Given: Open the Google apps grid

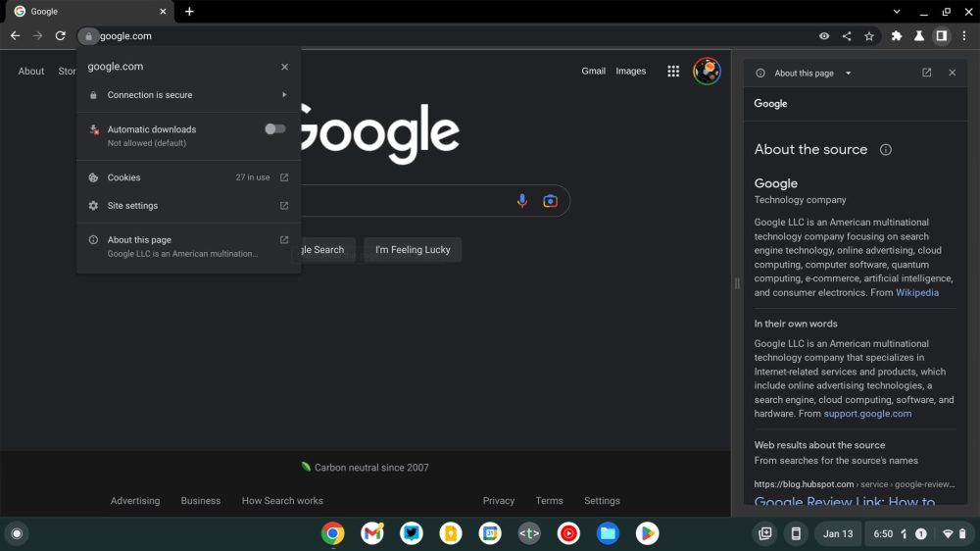Looking at the screenshot, I should click(x=673, y=71).
